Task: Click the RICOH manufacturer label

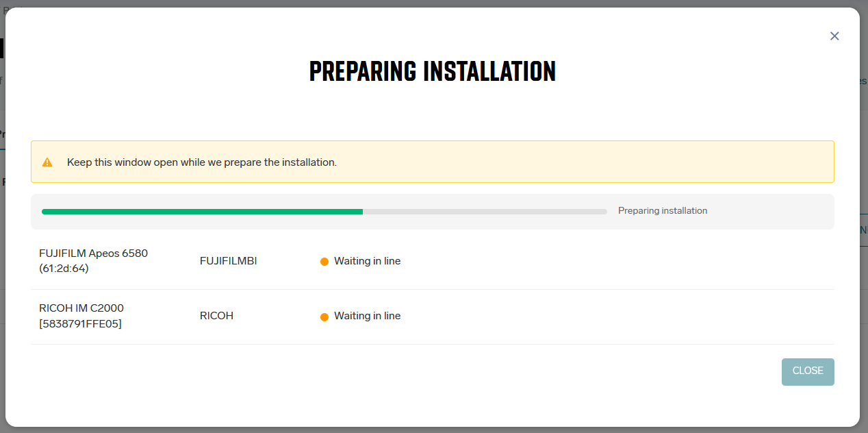Action: (216, 316)
